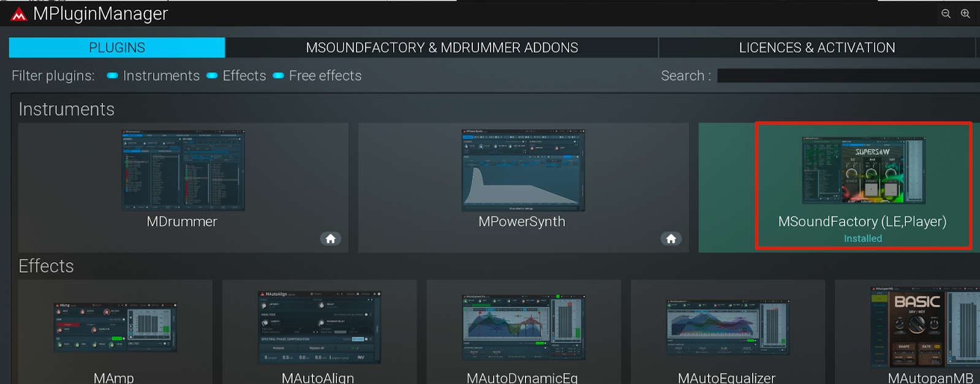Viewport: 980px width, 384px height.
Task: Click the Search input field
Action: click(848, 76)
